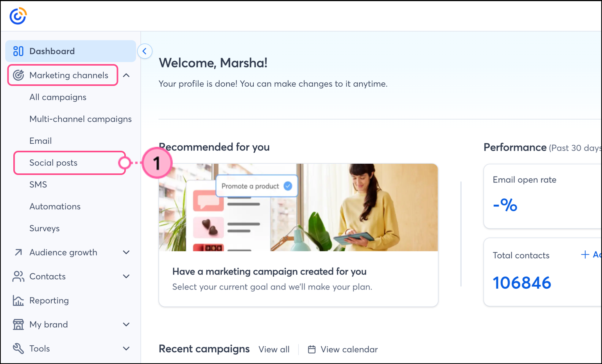The height and width of the screenshot is (364, 602).
Task: Click the Audience growth arrow icon
Action: pos(18,252)
